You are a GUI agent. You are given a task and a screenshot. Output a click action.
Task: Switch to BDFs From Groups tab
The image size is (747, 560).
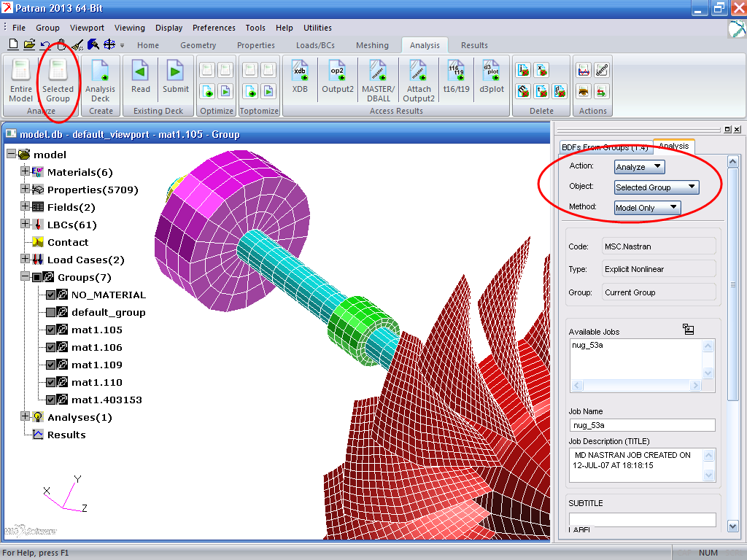[x=605, y=147]
